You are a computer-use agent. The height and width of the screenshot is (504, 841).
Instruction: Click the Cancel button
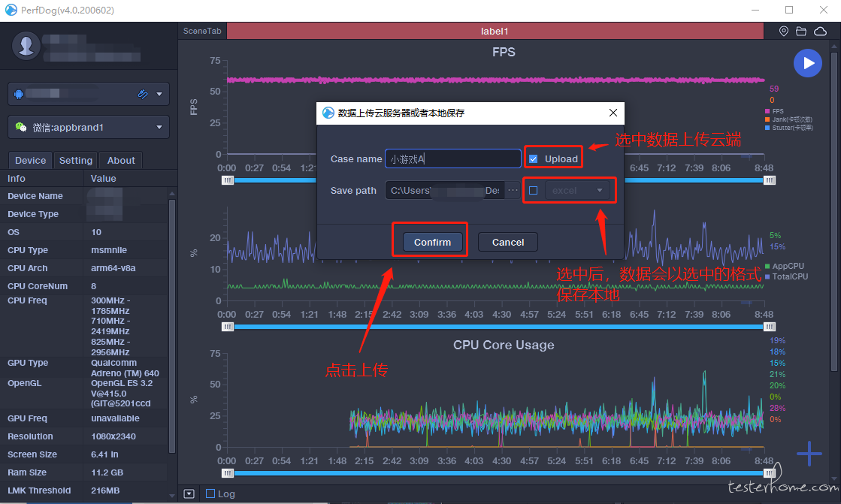point(508,243)
